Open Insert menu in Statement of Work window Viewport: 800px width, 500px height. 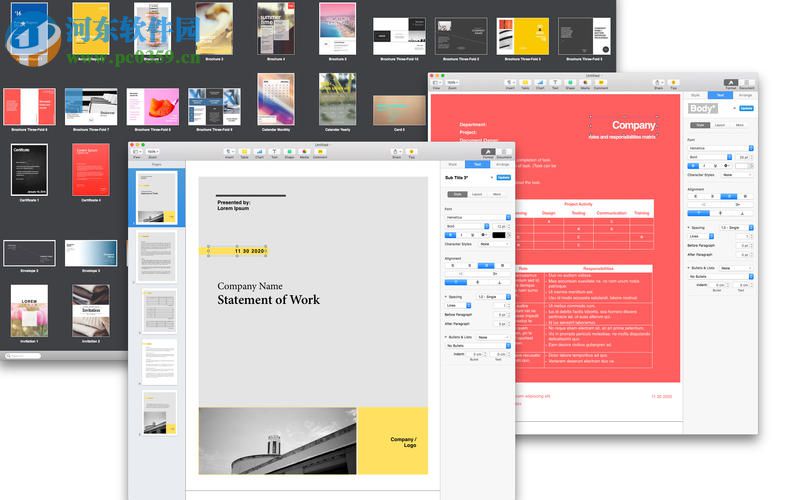coord(230,152)
